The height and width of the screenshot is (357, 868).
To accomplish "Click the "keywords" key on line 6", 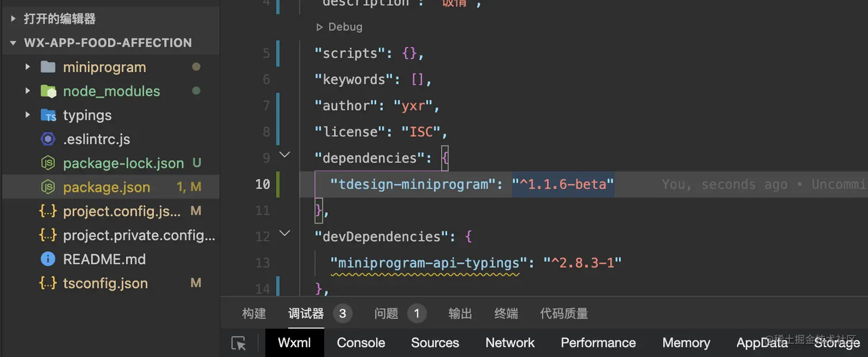I will click(x=354, y=79).
